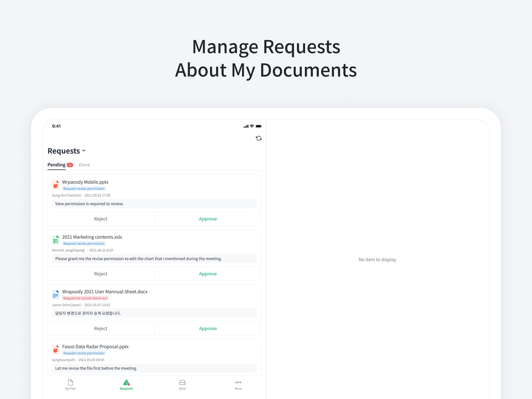Click requester Jason Sohn(jason)
The width and height of the screenshot is (532, 399).
point(67,305)
